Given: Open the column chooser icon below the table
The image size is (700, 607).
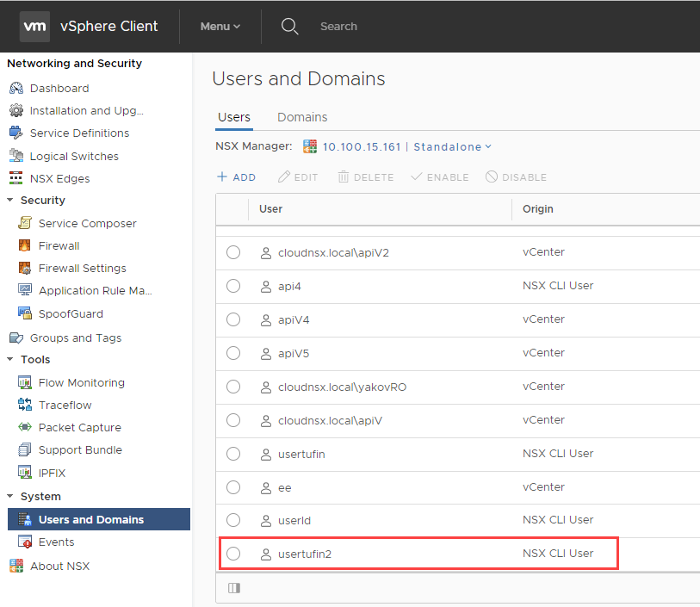Looking at the screenshot, I should [234, 588].
